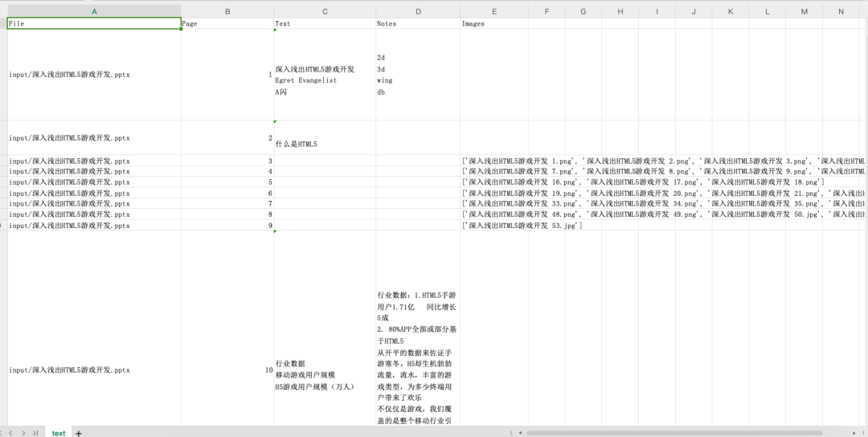Select column N header
The width and height of the screenshot is (868, 437).
(841, 11)
